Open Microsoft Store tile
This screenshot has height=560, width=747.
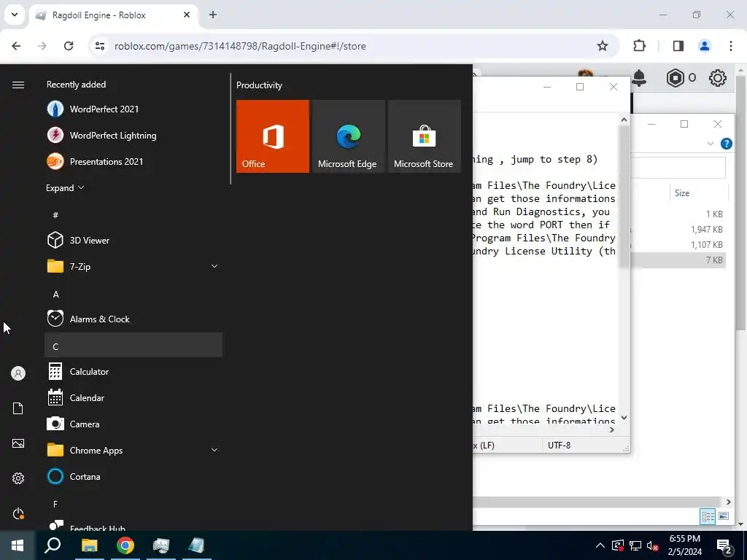click(424, 136)
